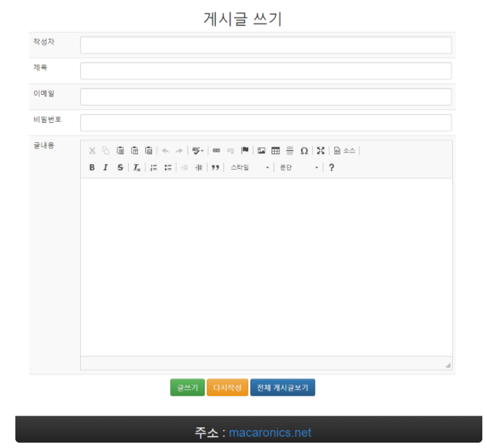487x448 pixels.
Task: Click the Insert Table icon
Action: click(x=276, y=151)
